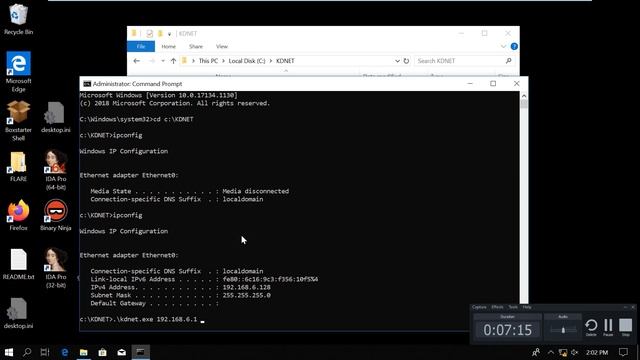The image size is (640, 360).
Task: Open recent locations dropdown in Explorer
Action: point(163,61)
